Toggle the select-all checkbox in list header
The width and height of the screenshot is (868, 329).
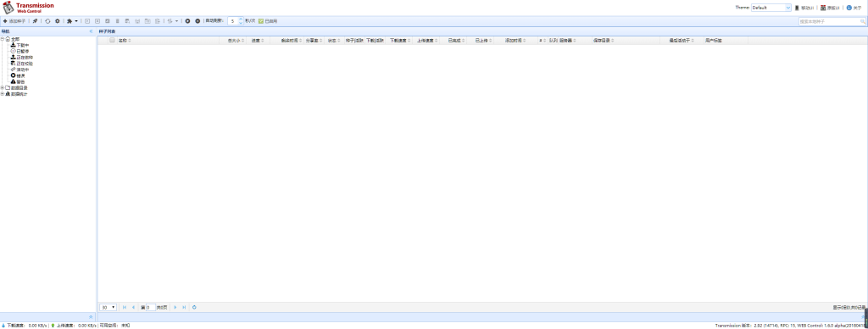pyautogui.click(x=112, y=41)
